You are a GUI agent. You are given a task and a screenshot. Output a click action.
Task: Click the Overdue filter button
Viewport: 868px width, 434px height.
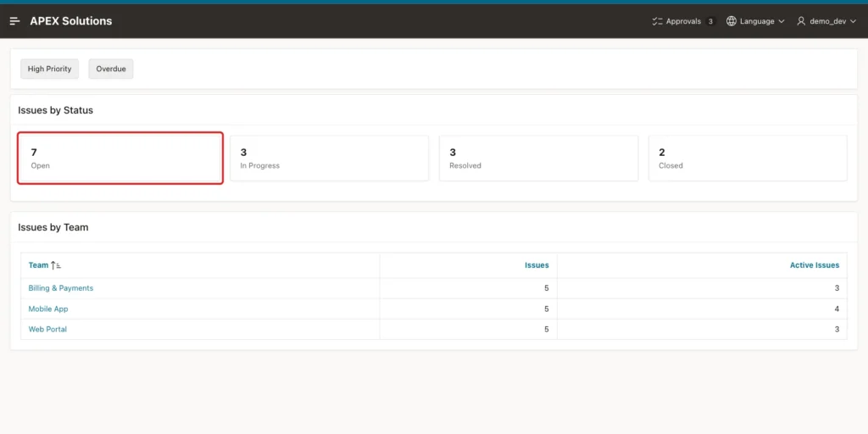pyautogui.click(x=111, y=70)
